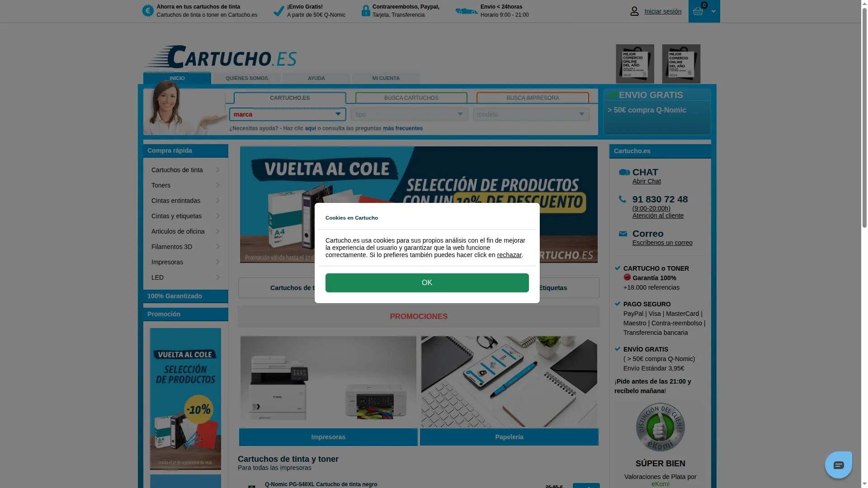Click the aquí help link
Image resolution: width=868 pixels, height=488 pixels.
point(311,128)
